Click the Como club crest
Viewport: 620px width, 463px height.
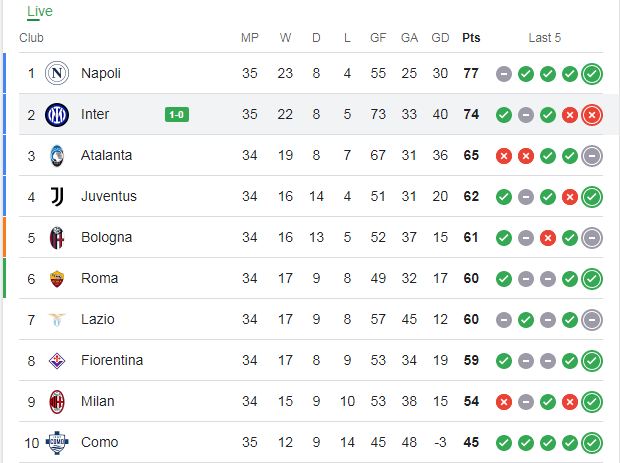(x=57, y=443)
